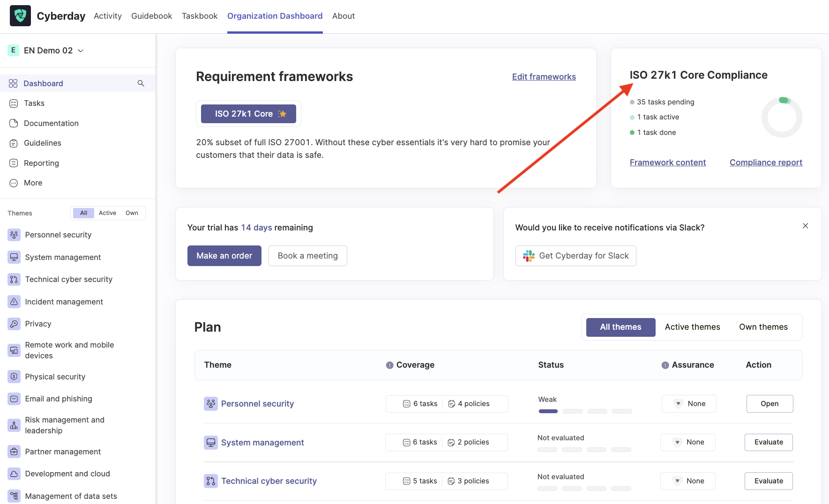Click Technical cyber security icon in Plan table
829x504 pixels.
point(210,481)
